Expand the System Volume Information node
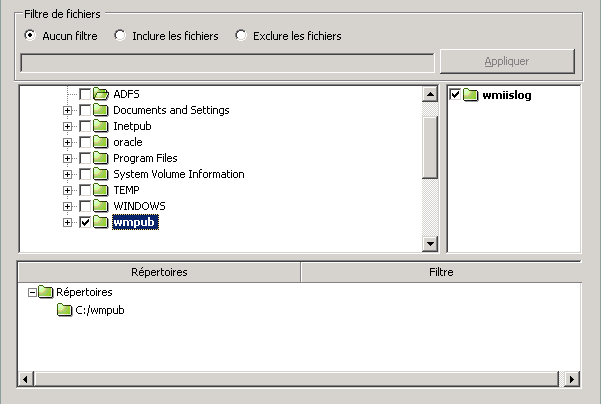 point(67,174)
